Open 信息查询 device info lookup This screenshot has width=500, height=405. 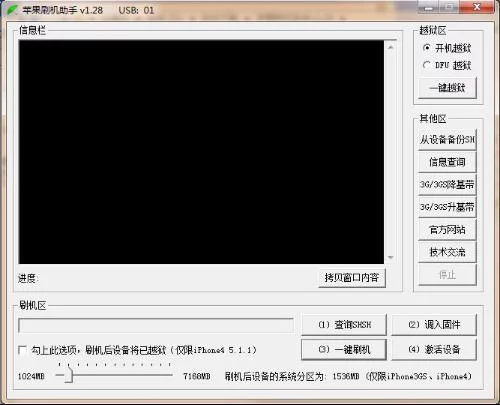(447, 162)
